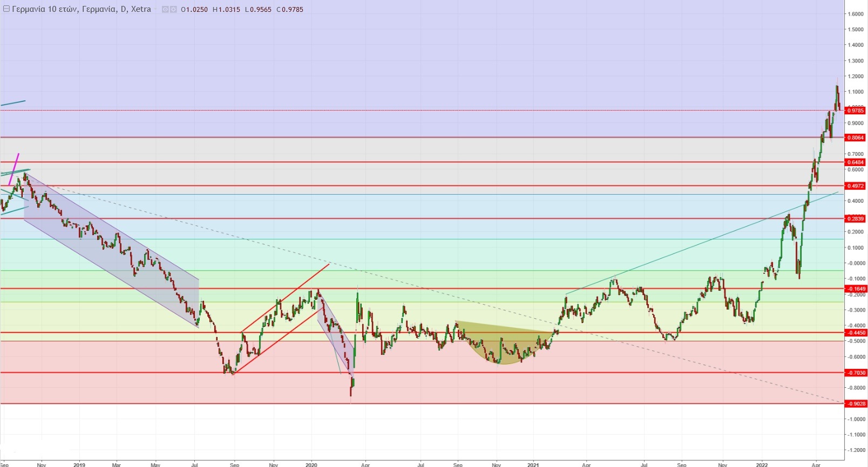Click the 2022 label on the time axis
Image resolution: width=868 pixels, height=467 pixels.
click(762, 464)
